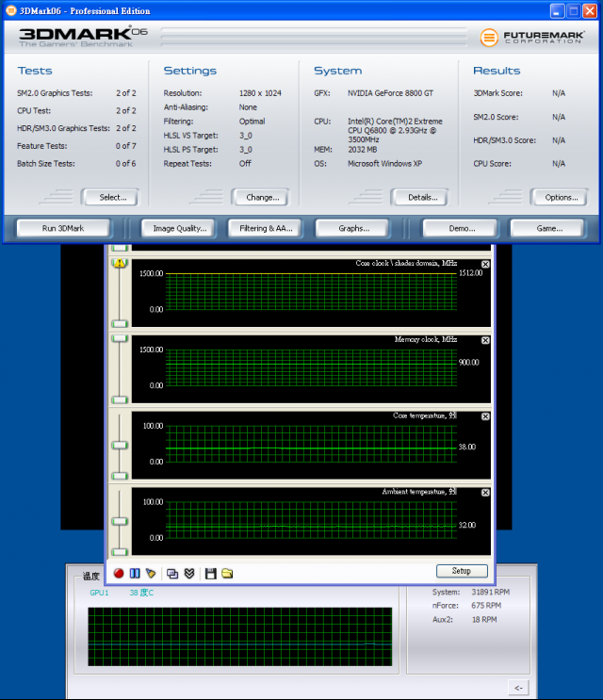
Task: Close the Core clock shader domain graph
Action: (x=485, y=265)
